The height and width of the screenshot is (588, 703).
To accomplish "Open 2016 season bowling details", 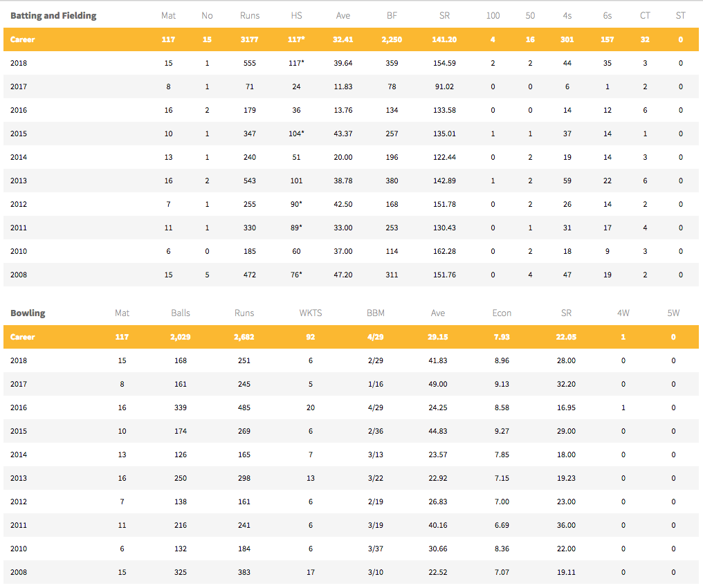I will click(x=19, y=407).
